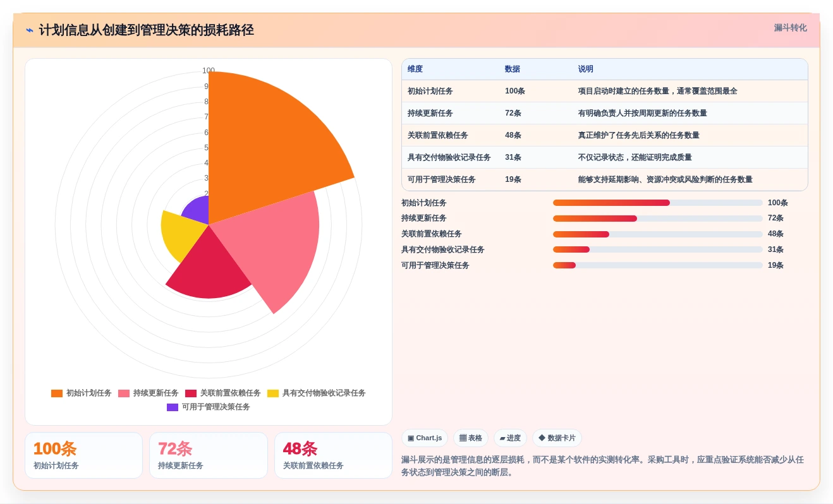Click description 能够支持延期影响、资源冲突或风险判断
This screenshot has width=833, height=504.
pyautogui.click(x=666, y=179)
